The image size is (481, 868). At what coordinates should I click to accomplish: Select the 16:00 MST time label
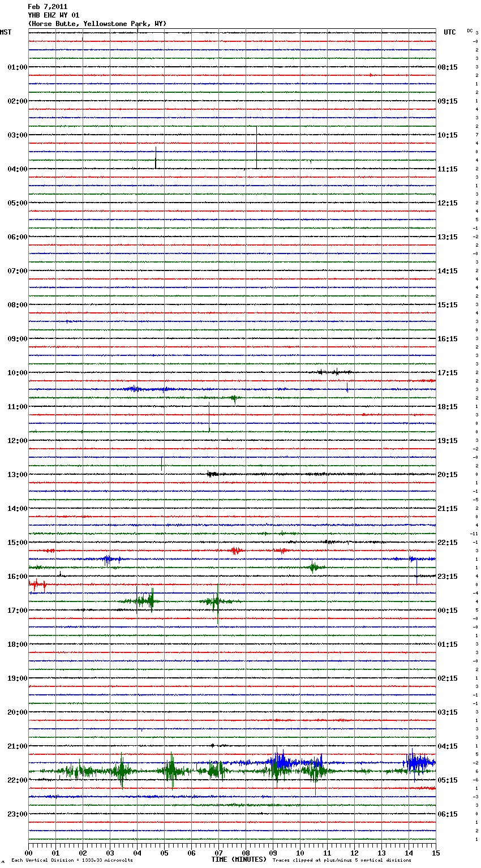click(18, 577)
